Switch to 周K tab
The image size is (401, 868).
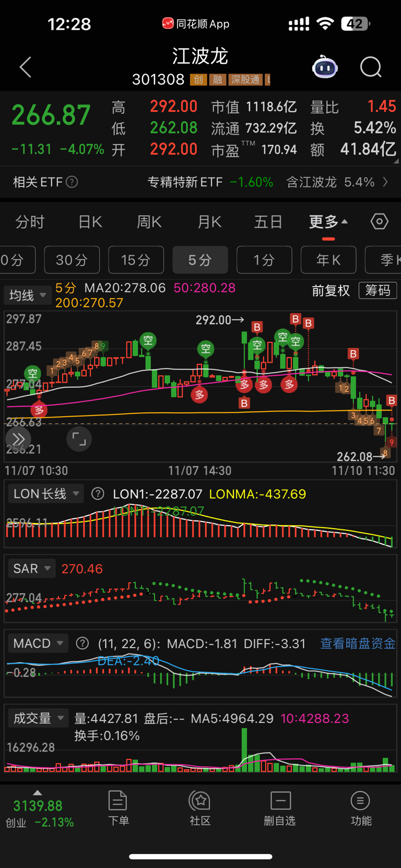tap(149, 222)
